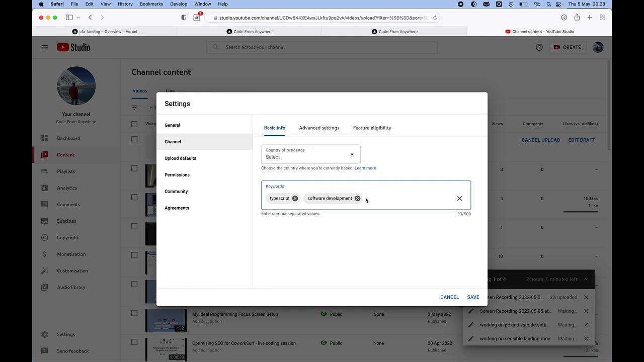This screenshot has width=644, height=362.
Task: Switch to the Advanced settings tab
Action: [319, 128]
